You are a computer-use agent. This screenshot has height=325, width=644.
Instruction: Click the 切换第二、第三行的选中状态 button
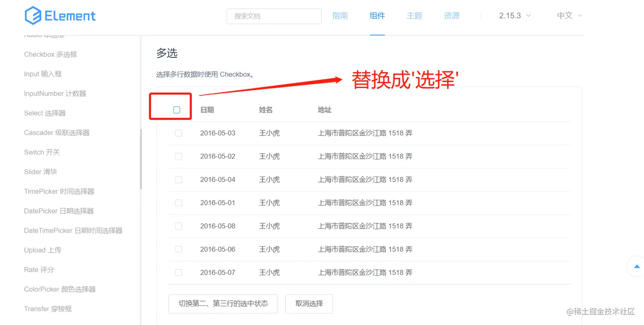click(223, 303)
